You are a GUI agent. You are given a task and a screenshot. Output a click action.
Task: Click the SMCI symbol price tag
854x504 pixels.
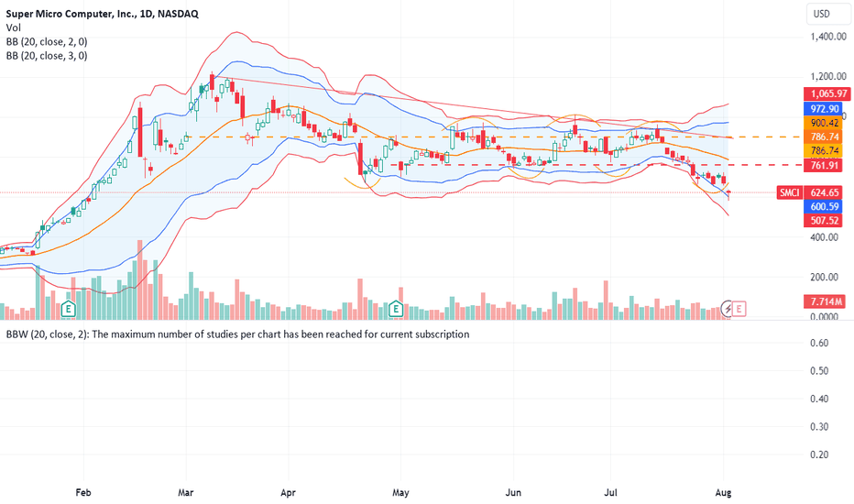[789, 192]
